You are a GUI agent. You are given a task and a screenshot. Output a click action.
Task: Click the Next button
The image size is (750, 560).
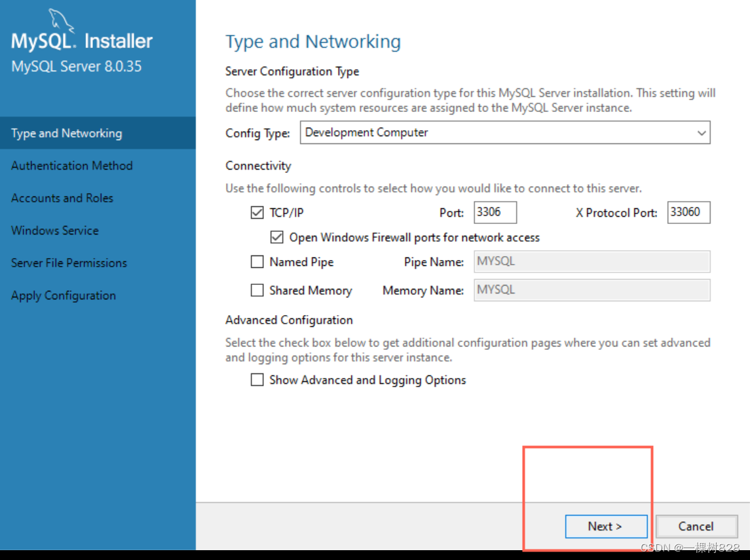[x=606, y=527]
